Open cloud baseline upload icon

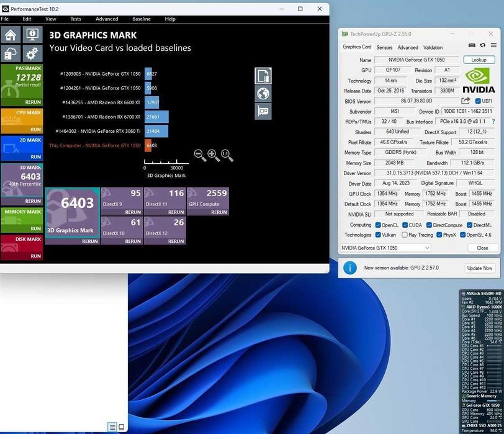tap(11, 53)
